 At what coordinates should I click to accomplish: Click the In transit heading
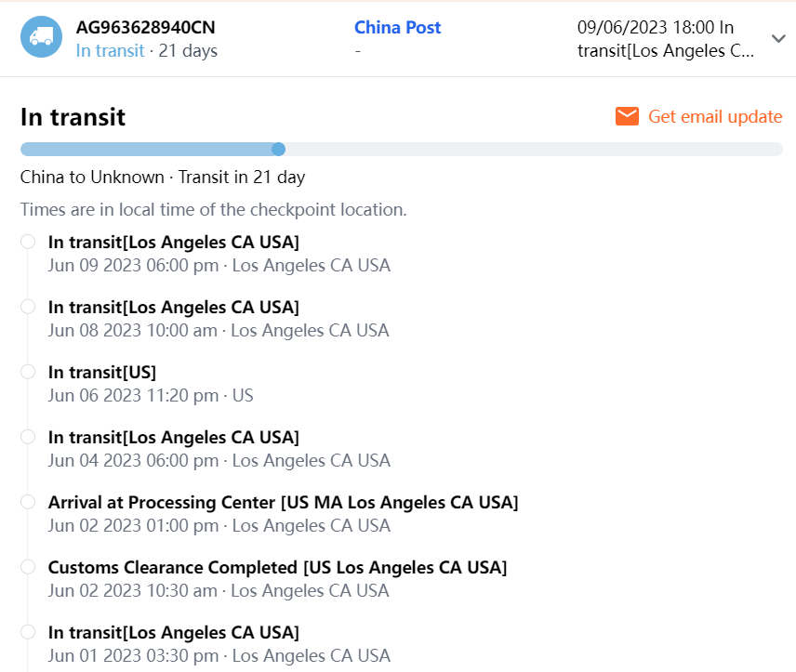tap(73, 117)
